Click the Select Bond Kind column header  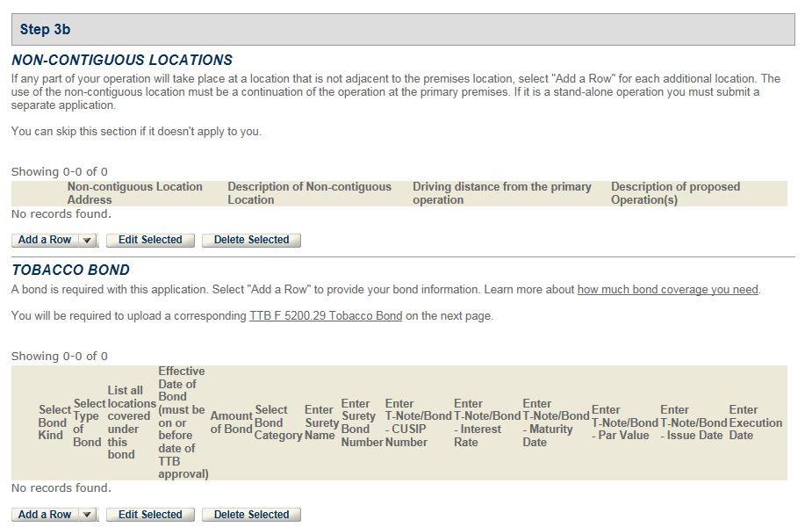tap(54, 422)
